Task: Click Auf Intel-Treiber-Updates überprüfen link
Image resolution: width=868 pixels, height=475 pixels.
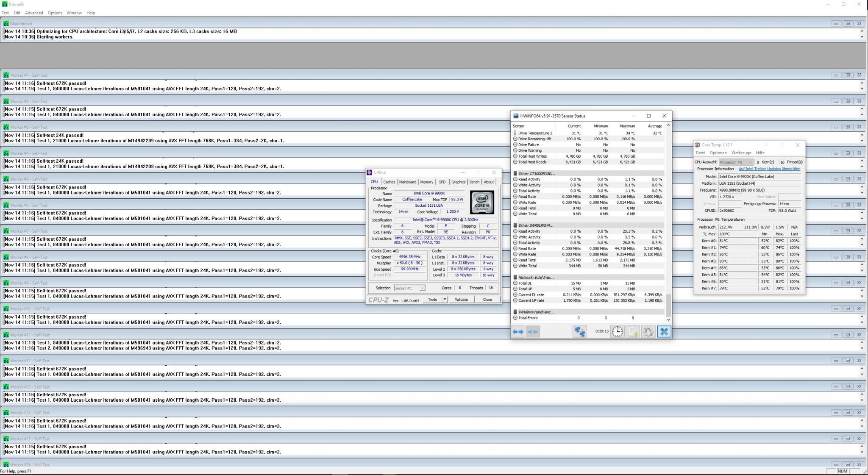Action: click(769, 169)
